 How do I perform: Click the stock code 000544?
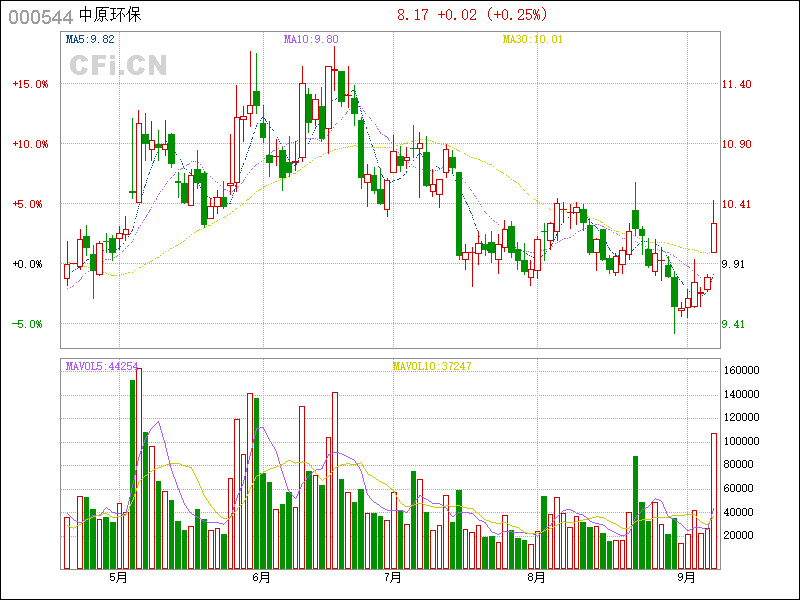(40, 16)
